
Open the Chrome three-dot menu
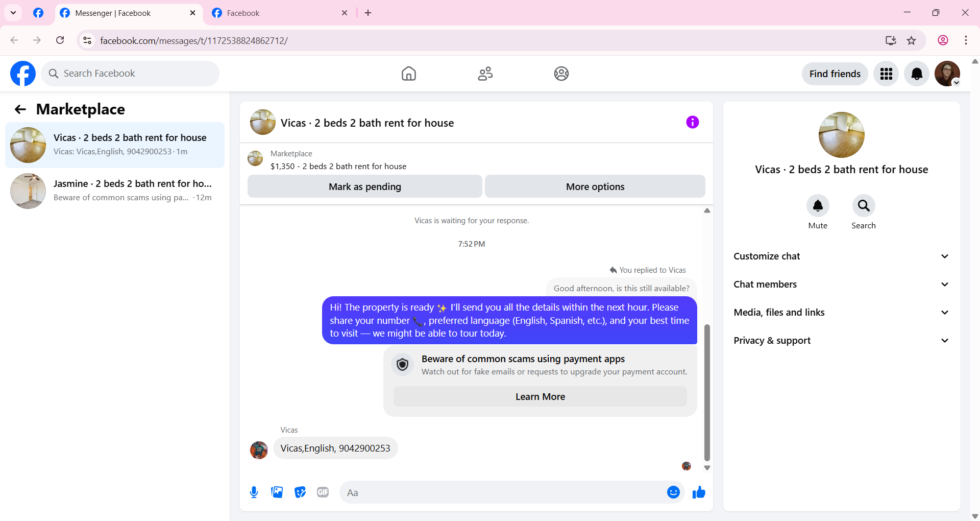(966, 40)
